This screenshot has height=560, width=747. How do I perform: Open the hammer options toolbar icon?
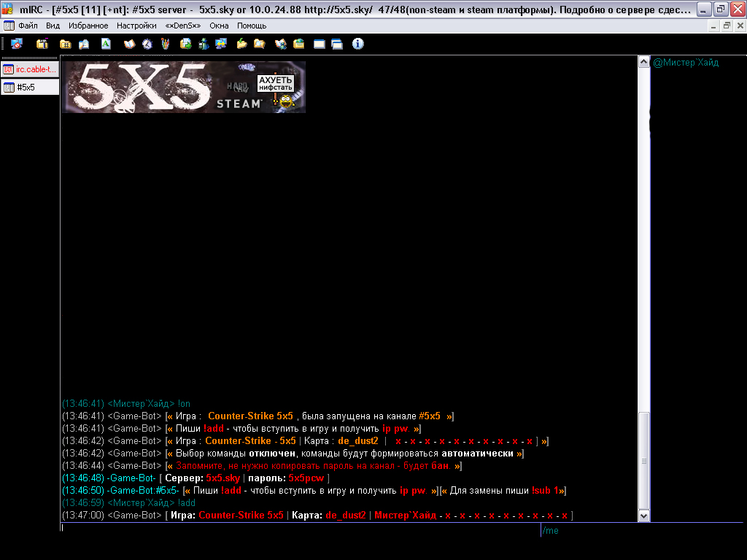click(x=42, y=44)
